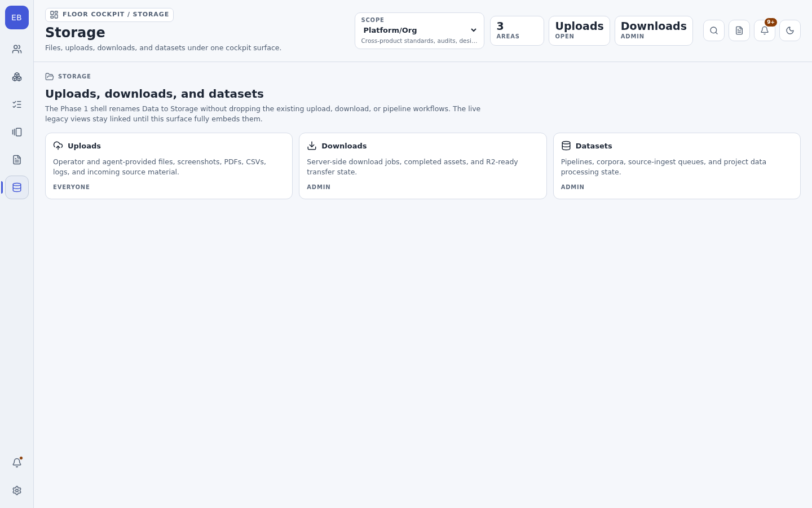Open the people/team sidebar icon
The height and width of the screenshot is (508, 812).
click(17, 49)
